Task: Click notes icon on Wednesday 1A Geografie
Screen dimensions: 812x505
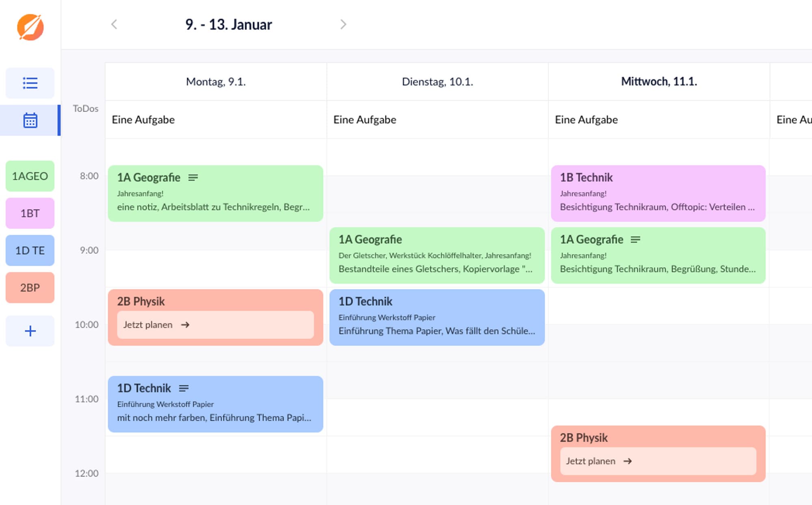Action: pos(635,240)
